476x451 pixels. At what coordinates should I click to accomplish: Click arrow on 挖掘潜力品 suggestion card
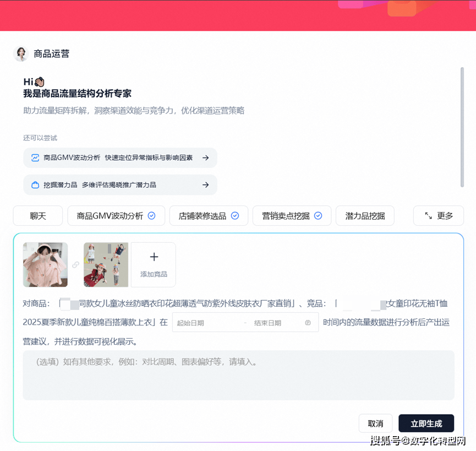click(x=205, y=185)
